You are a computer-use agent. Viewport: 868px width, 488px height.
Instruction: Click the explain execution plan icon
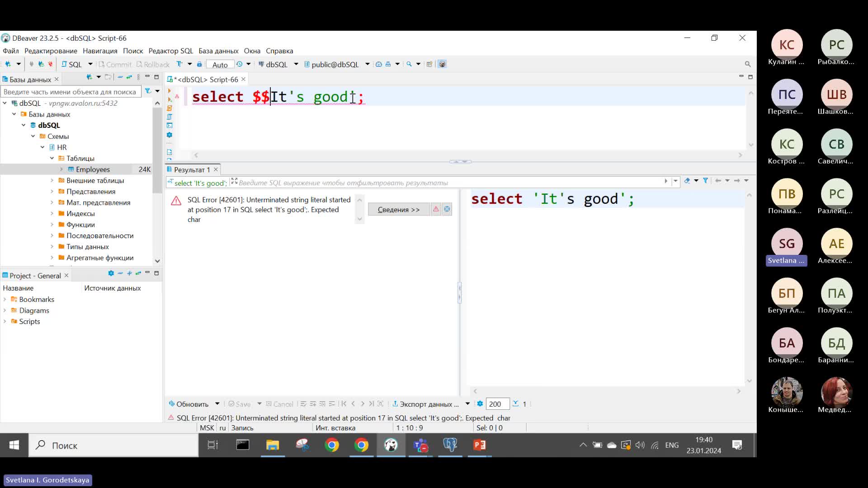(x=170, y=117)
